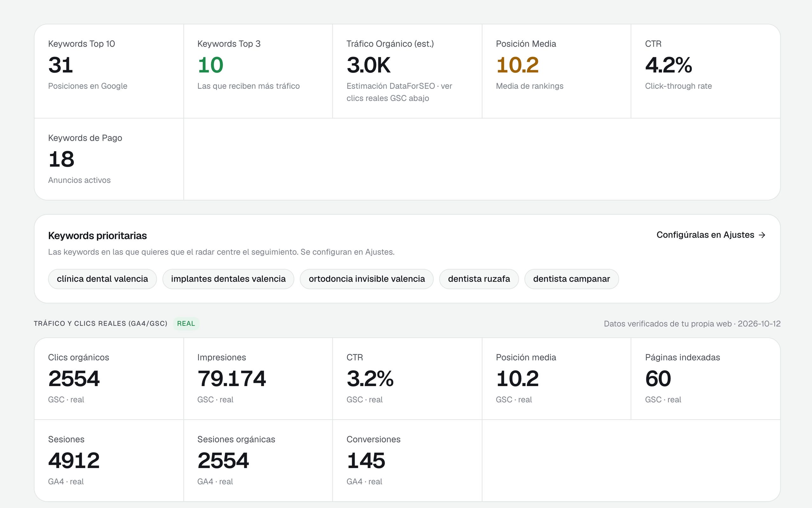Click the top CTR value 4.2%

[x=668, y=65]
